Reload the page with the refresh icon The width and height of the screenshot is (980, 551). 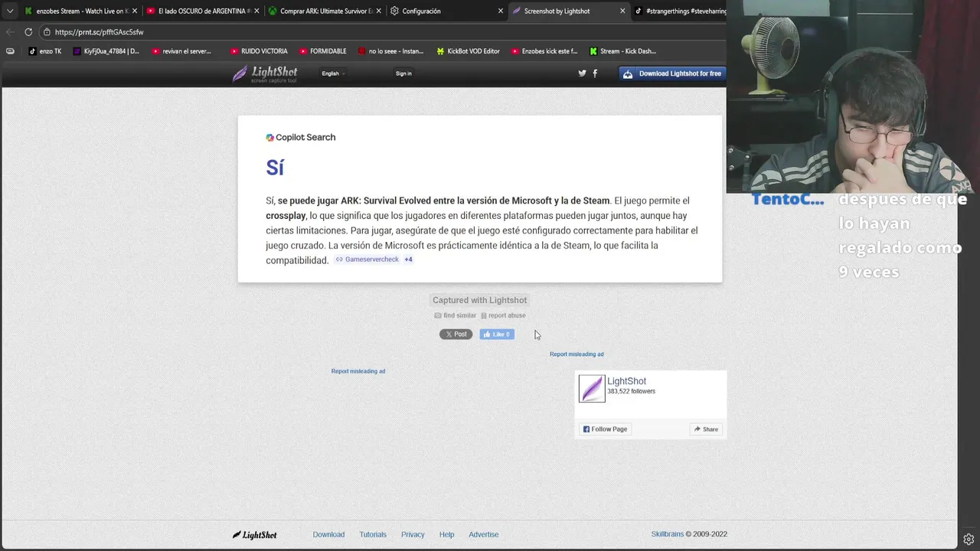pyautogui.click(x=28, y=32)
